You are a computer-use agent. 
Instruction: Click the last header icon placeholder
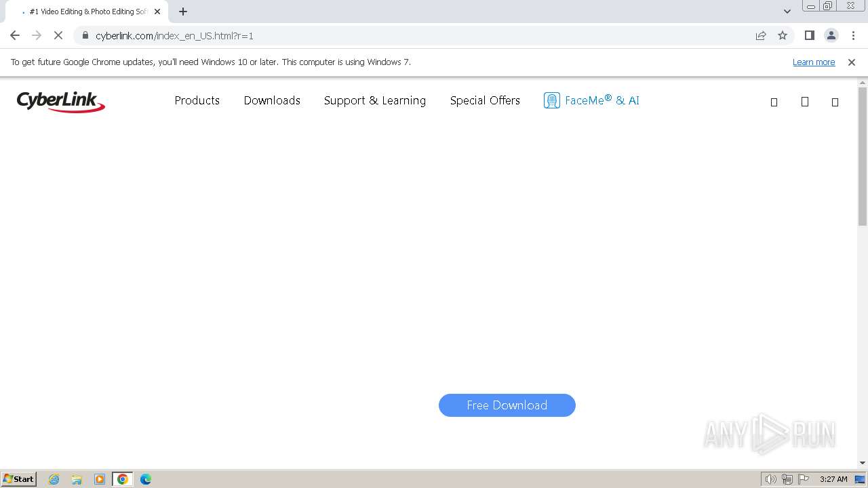[x=835, y=102]
